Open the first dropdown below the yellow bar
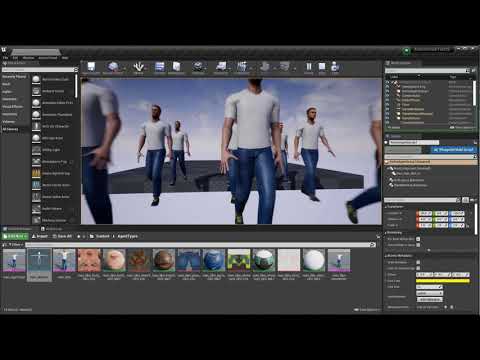Screen dimensions: 480x360 click(430, 287)
